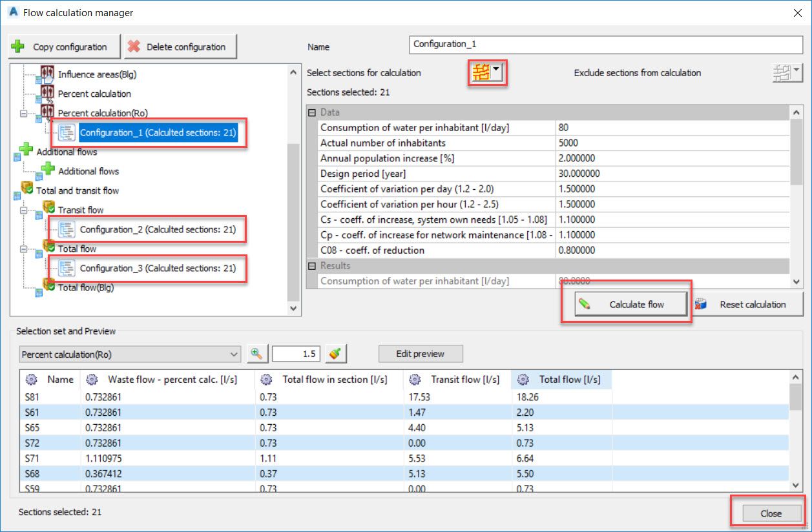The width and height of the screenshot is (812, 532).
Task: Click C08 coeff. of reduction value 0.800000
Action: 672,250
